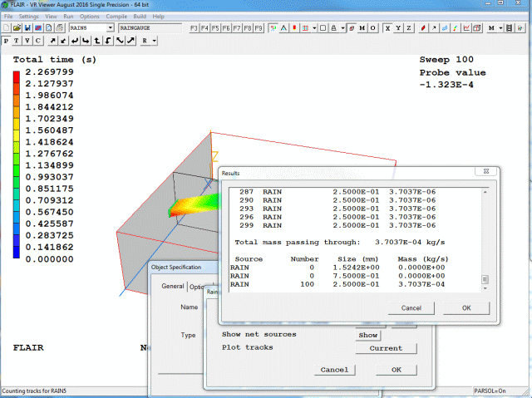Click the line graph plot icon
This screenshot has width=532, height=398.
(x=466, y=27)
